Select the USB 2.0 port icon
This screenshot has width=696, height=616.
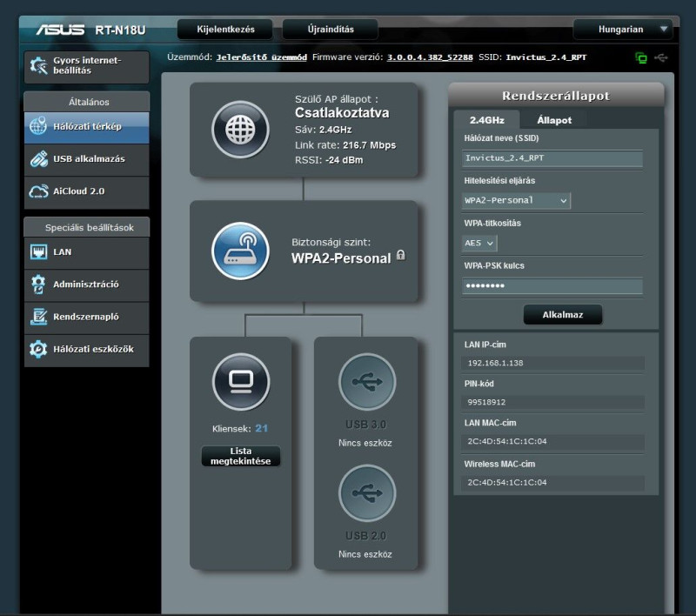(367, 492)
